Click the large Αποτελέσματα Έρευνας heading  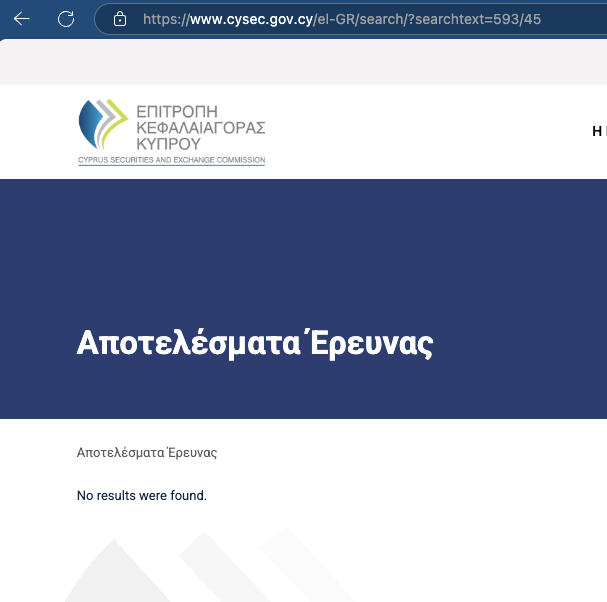pyautogui.click(x=255, y=343)
